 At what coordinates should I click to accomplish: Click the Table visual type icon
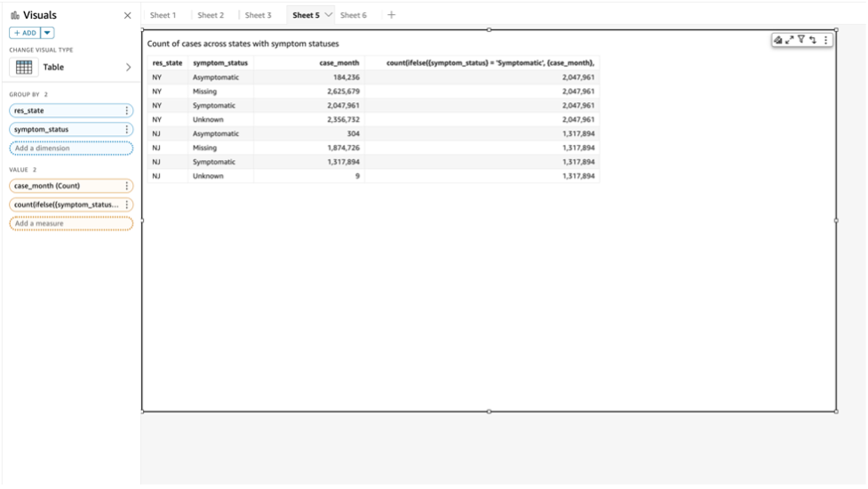[x=24, y=67]
